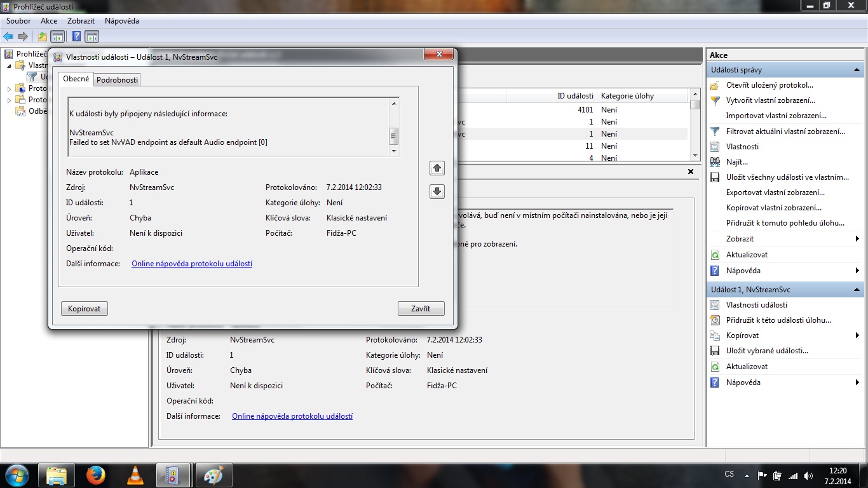868x488 pixels.
Task: Click the previous event up-arrow button in dialog
Action: coord(437,168)
